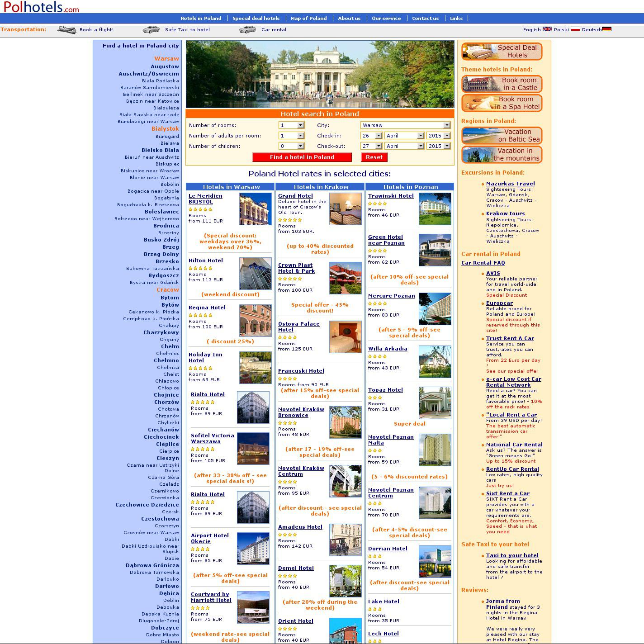
Task: Click the taxi car icon
Action: click(x=151, y=30)
